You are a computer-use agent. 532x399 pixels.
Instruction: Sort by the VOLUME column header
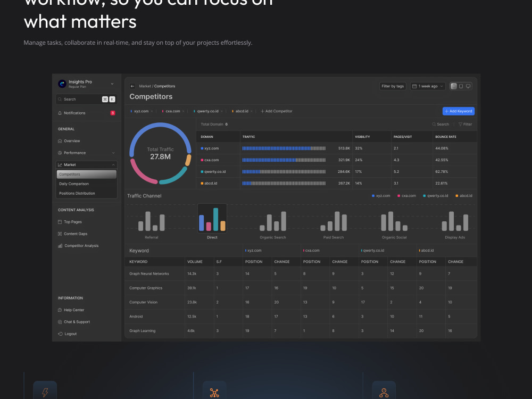tap(195, 262)
